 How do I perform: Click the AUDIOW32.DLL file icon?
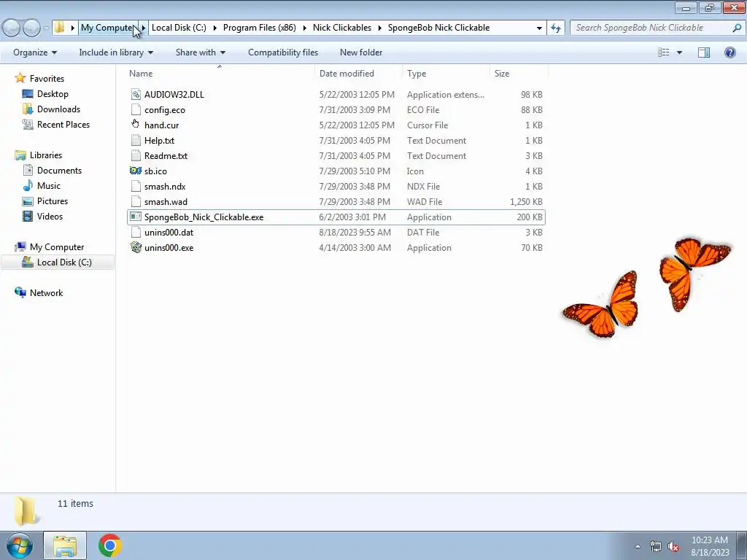[136, 94]
